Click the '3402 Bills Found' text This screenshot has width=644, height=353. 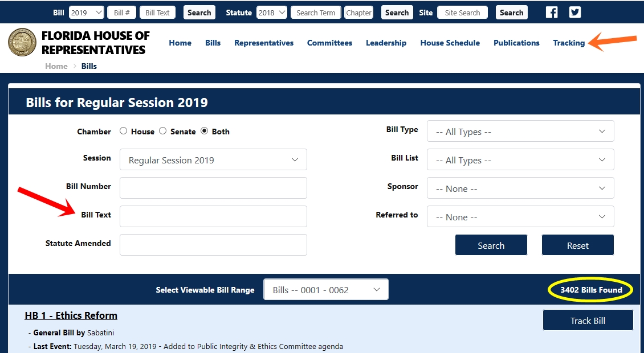click(591, 289)
